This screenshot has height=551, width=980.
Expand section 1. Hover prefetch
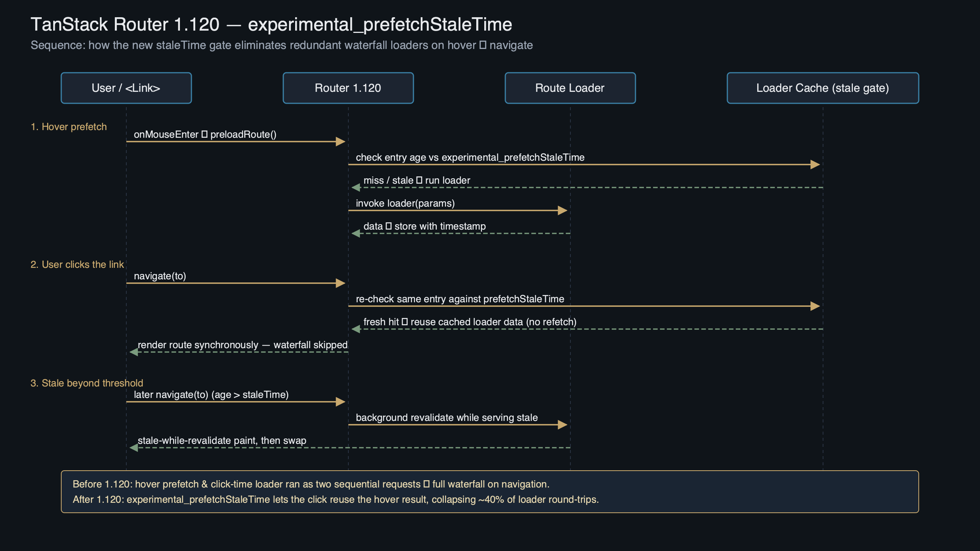point(69,126)
